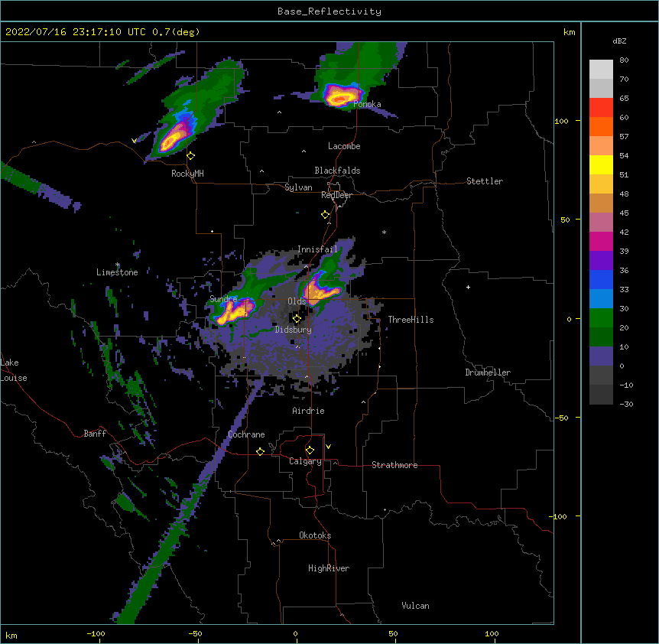Click the Base_Reflectivity title

[329, 11]
